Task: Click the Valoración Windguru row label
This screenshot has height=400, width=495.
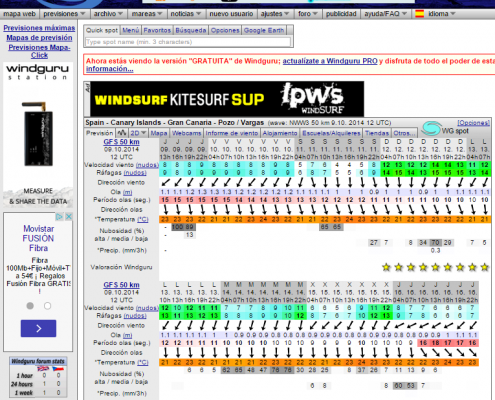Action: tap(121, 267)
